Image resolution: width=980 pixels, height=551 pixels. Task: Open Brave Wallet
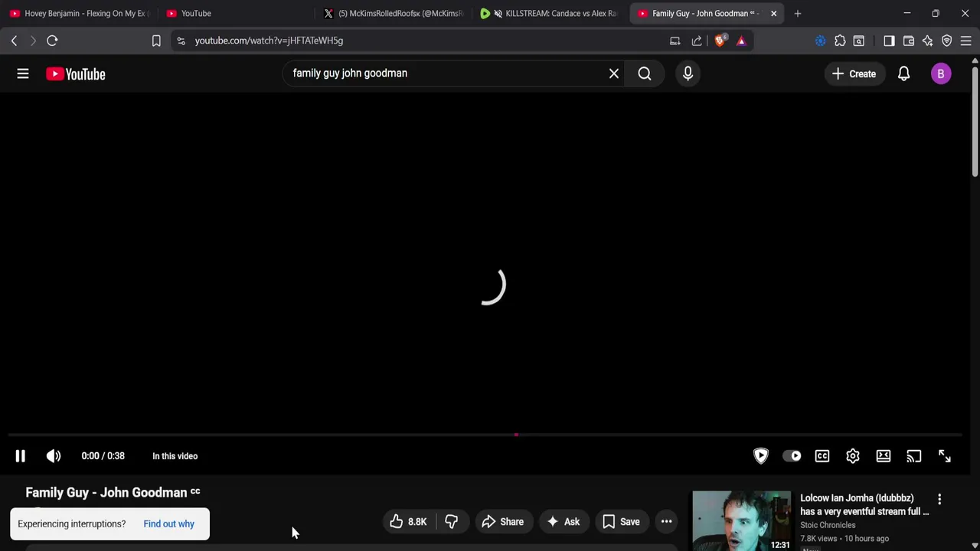coord(909,41)
